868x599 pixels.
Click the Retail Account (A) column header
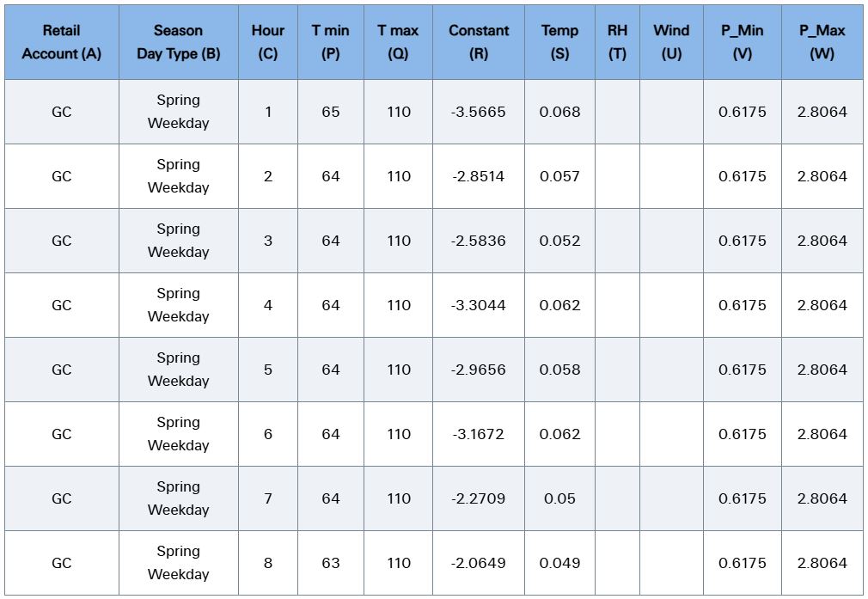pyautogui.click(x=61, y=42)
